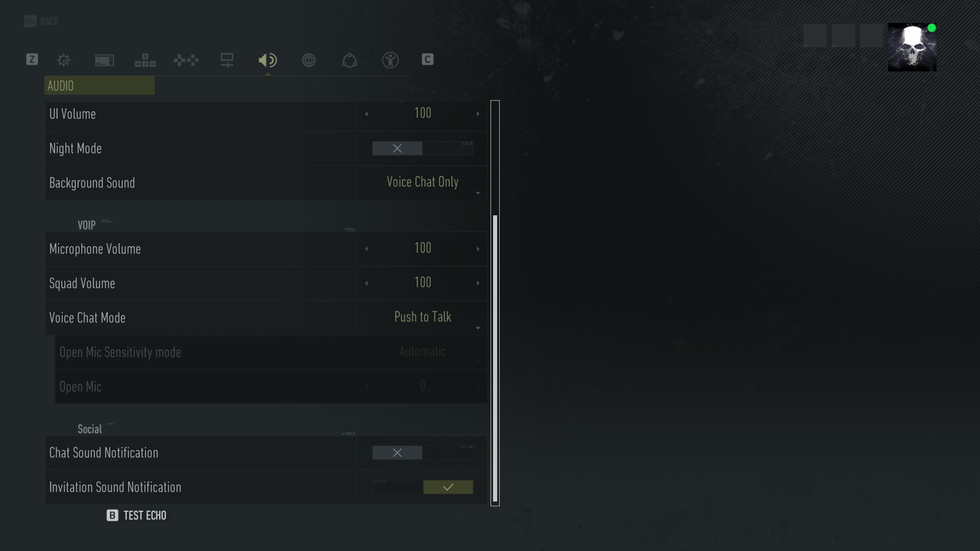Screen dimensions: 980x551
Task: Enable Invitation Sound Notification toggle
Action: pyautogui.click(x=448, y=486)
